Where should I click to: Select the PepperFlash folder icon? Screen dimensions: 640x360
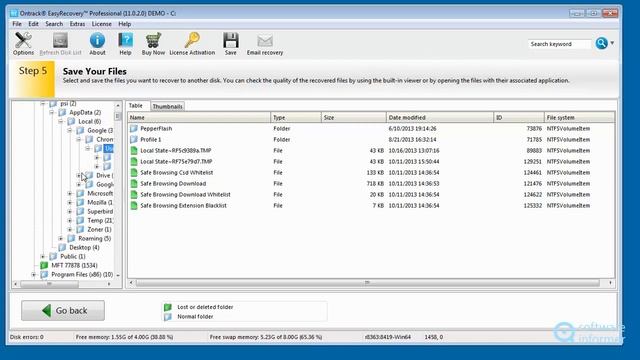coord(134,129)
